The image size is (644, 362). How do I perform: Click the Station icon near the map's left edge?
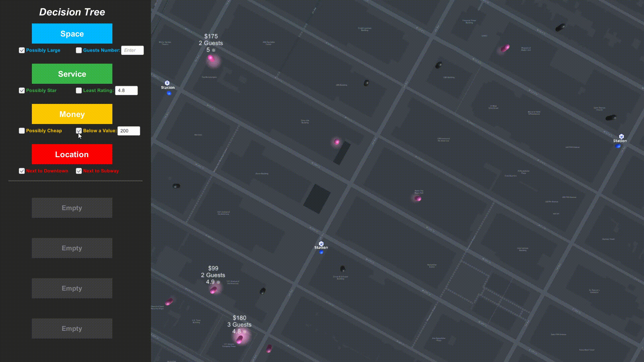pyautogui.click(x=167, y=83)
